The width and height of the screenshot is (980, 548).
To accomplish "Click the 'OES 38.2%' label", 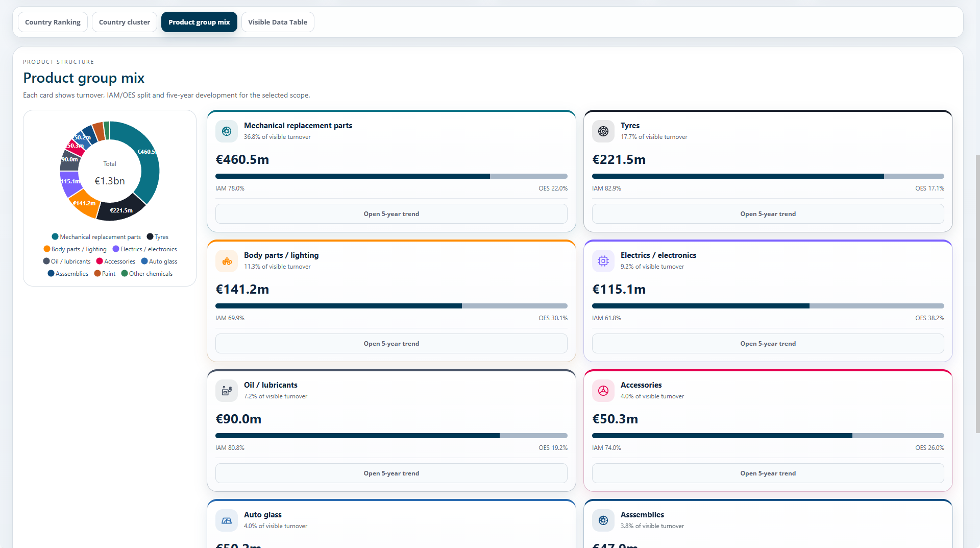I will [x=929, y=318].
